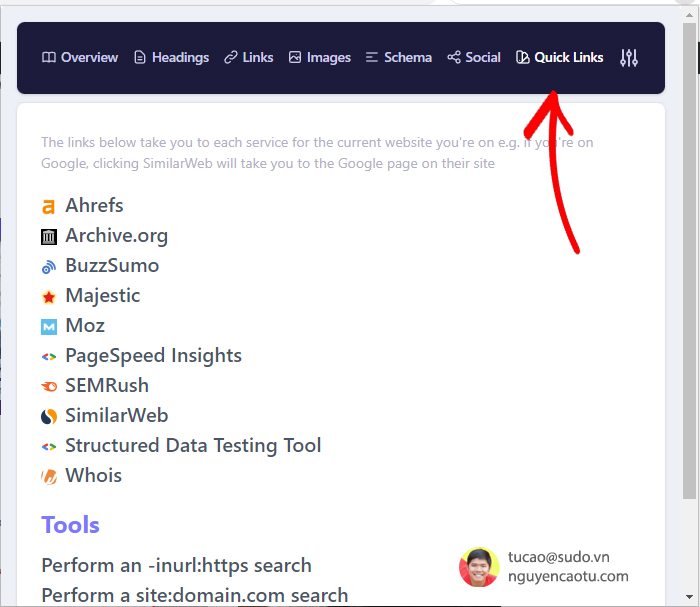Viewport: 700px width, 607px height.
Task: Click the Majestic star icon
Action: (x=48, y=297)
